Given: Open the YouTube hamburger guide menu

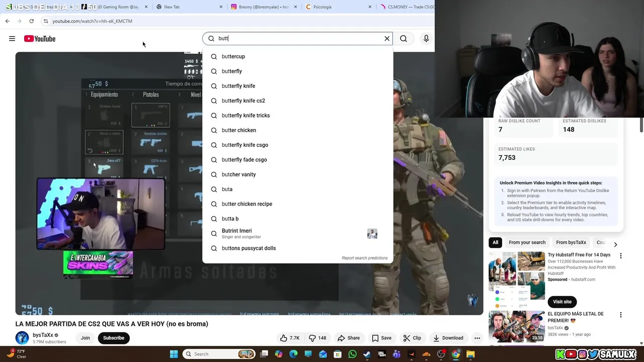Looking at the screenshot, I should [12, 39].
